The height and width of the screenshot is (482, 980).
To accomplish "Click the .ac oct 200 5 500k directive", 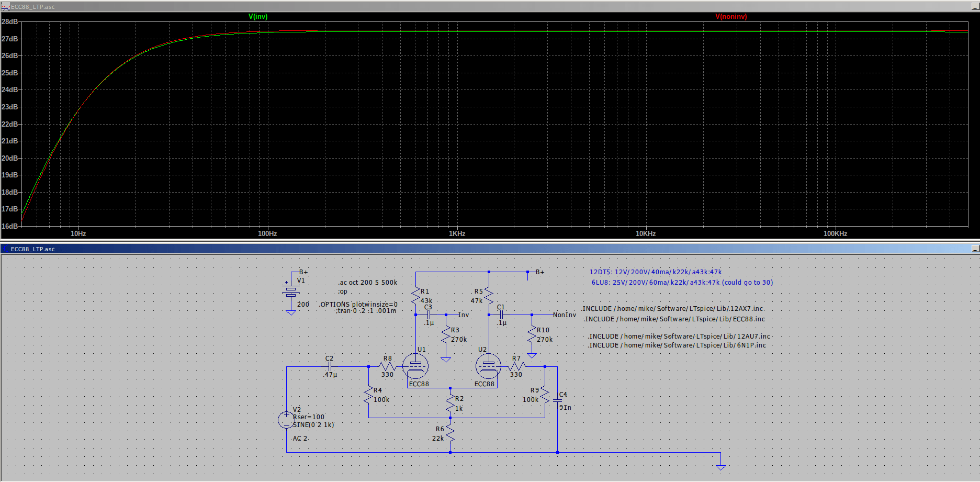I will 368,283.
